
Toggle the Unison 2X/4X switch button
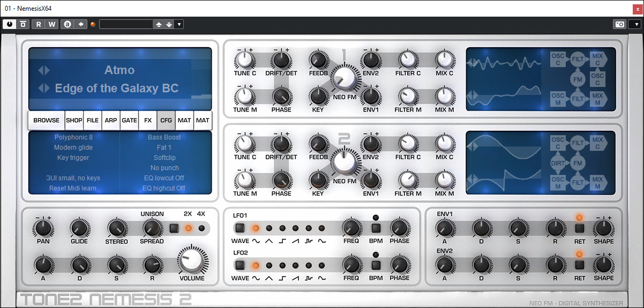pyautogui.click(x=174, y=228)
